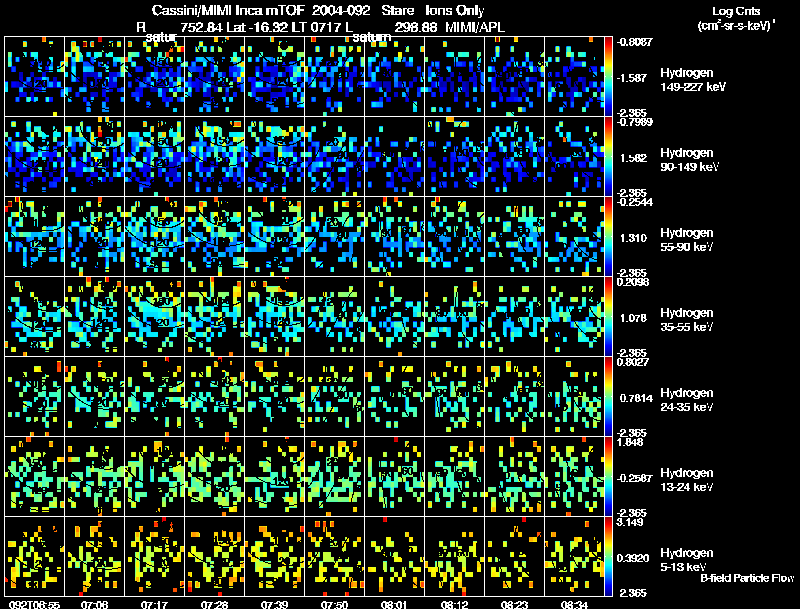Select the 55-90 keV panel at 07:50
The width and height of the screenshot is (800, 609).
(x=335, y=237)
